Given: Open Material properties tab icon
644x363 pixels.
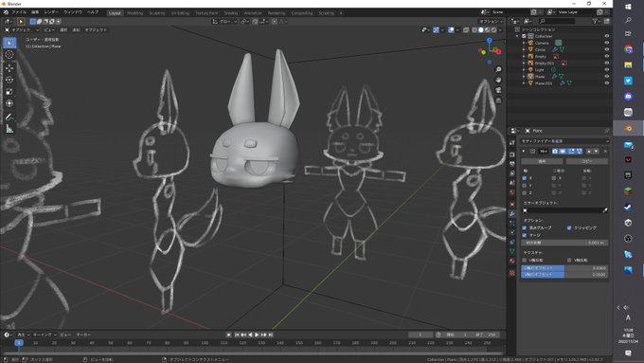Looking at the screenshot, I should coord(512,261).
